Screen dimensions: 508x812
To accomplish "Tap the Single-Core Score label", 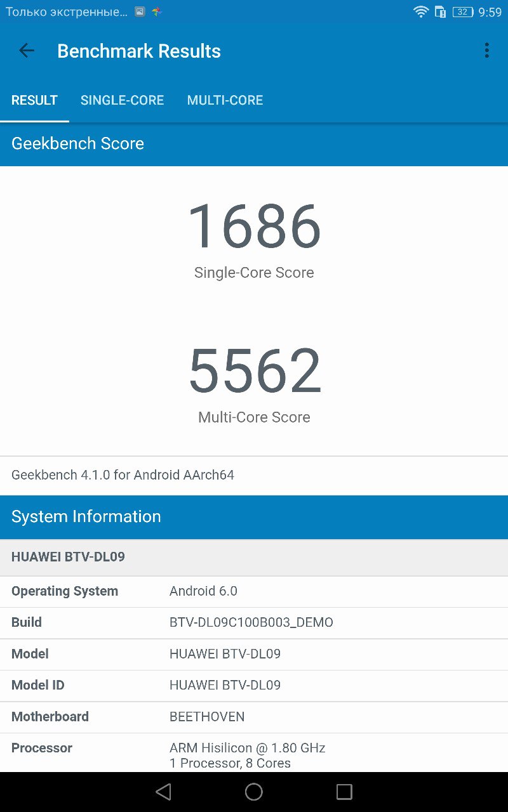I will click(254, 273).
